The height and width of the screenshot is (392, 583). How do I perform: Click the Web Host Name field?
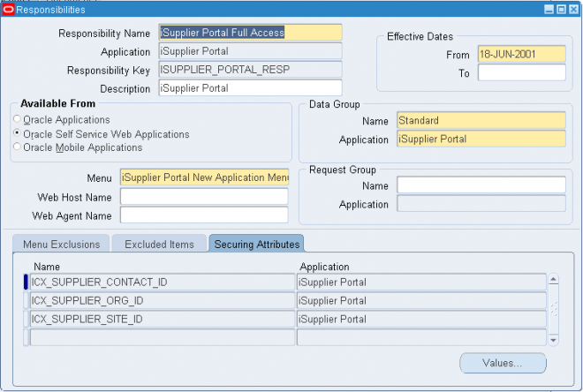204,197
